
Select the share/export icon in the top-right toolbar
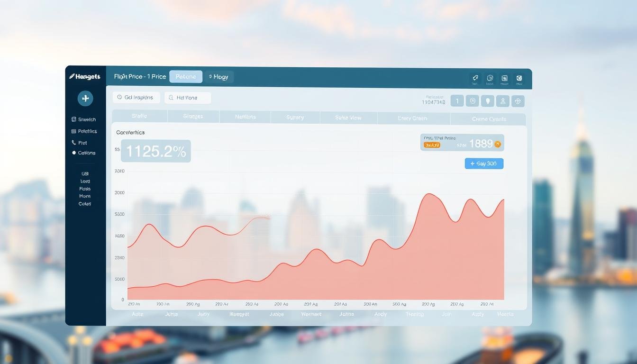click(x=475, y=77)
